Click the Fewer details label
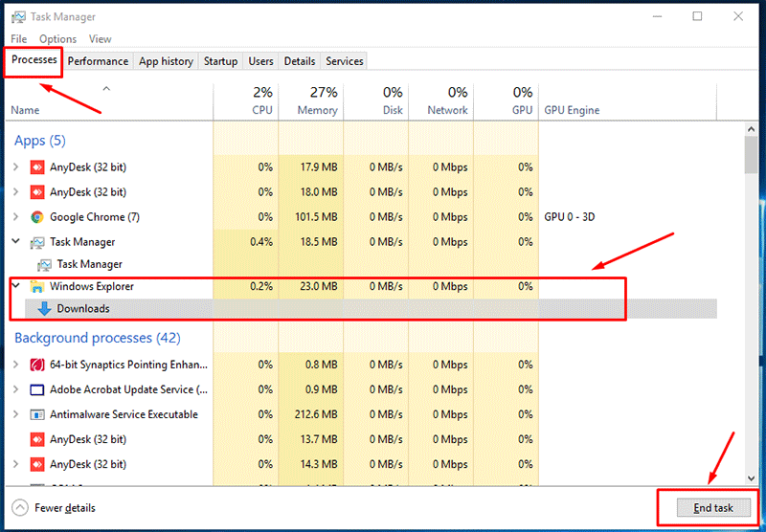 pos(65,508)
